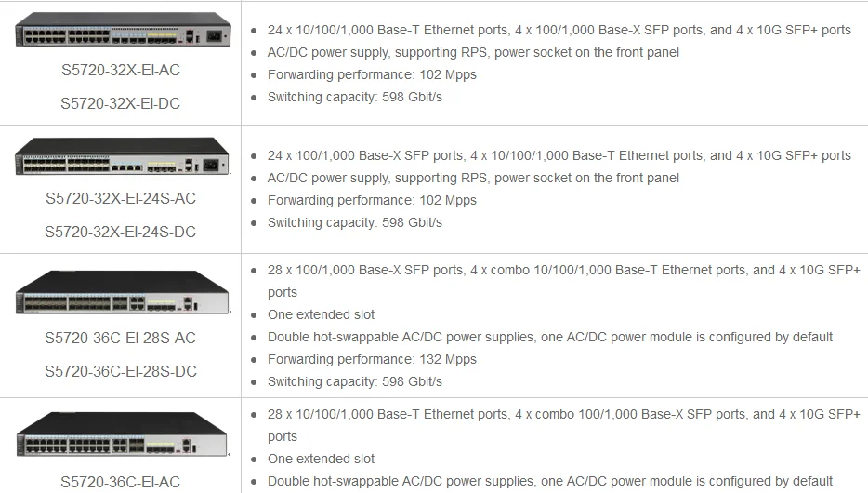Viewport: 868px width, 493px height.
Task: Select the S5720-32X-EI-DC model name
Action: click(x=120, y=104)
